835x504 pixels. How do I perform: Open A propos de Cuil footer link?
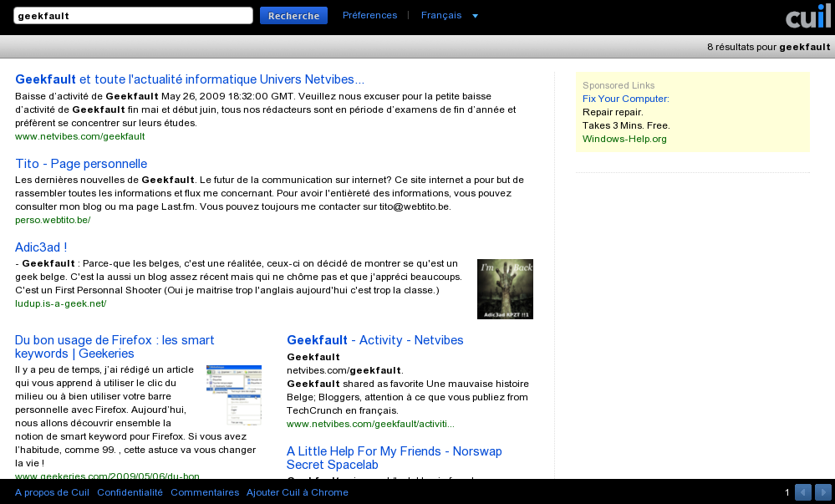52,492
